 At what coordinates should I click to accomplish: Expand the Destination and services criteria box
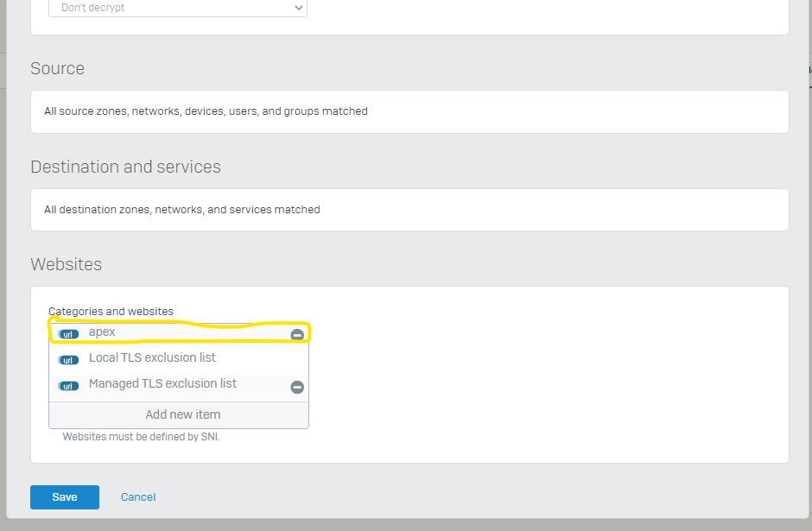coord(409,210)
